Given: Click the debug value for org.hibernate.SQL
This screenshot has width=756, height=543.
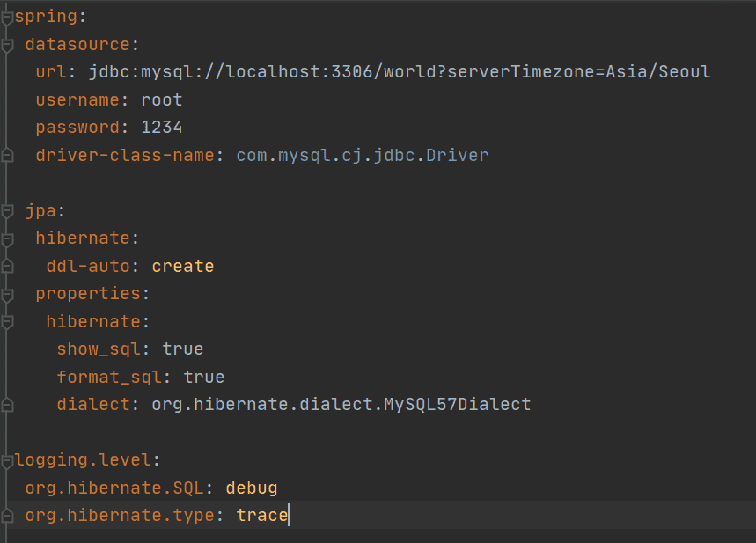Looking at the screenshot, I should pyautogui.click(x=252, y=488).
